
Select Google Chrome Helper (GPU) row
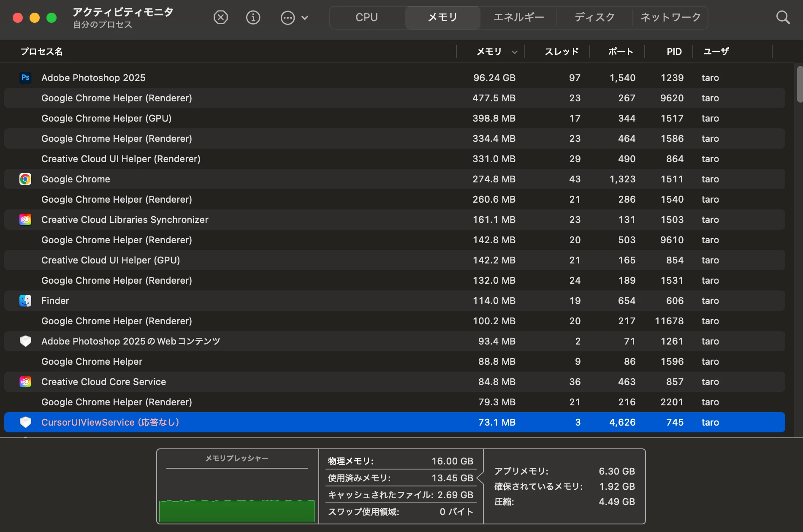[395, 118]
